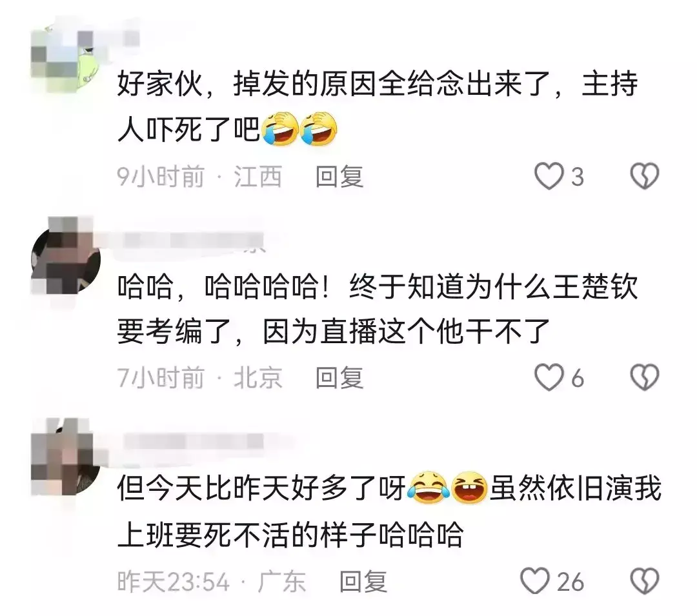Tap the like count 6

point(577,379)
